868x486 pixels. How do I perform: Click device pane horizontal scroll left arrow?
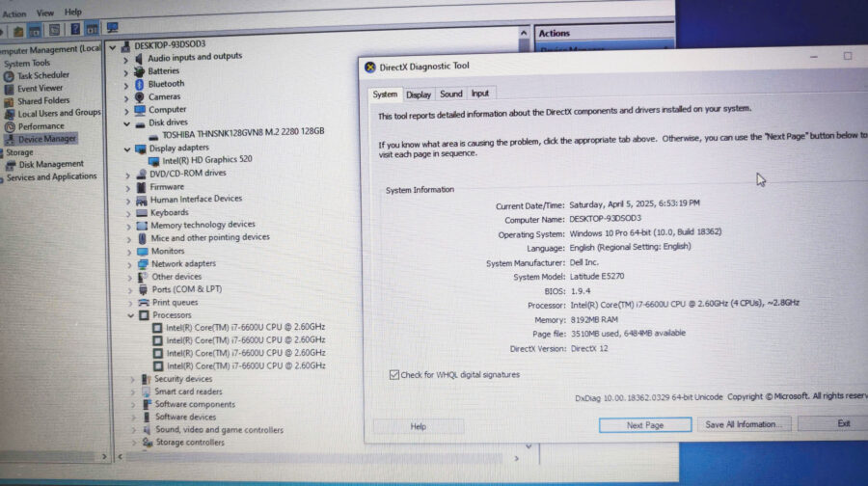coord(121,457)
